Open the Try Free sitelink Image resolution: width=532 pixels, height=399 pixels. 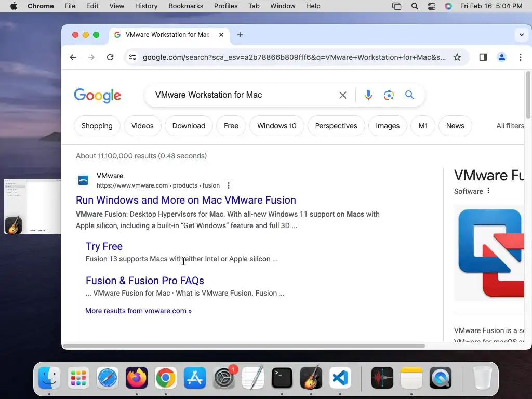click(104, 246)
